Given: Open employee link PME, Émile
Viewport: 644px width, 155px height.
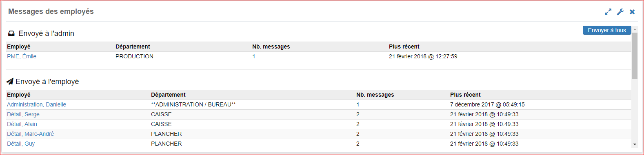Looking at the screenshot, I should pyautogui.click(x=22, y=56).
